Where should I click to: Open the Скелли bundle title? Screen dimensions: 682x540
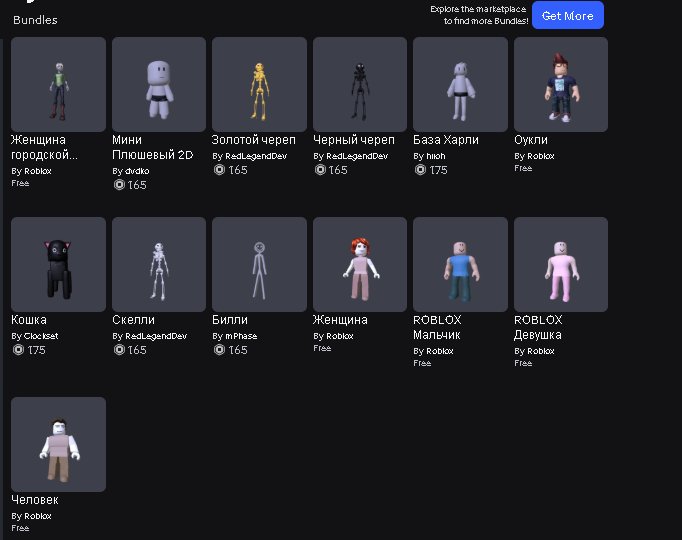click(133, 320)
